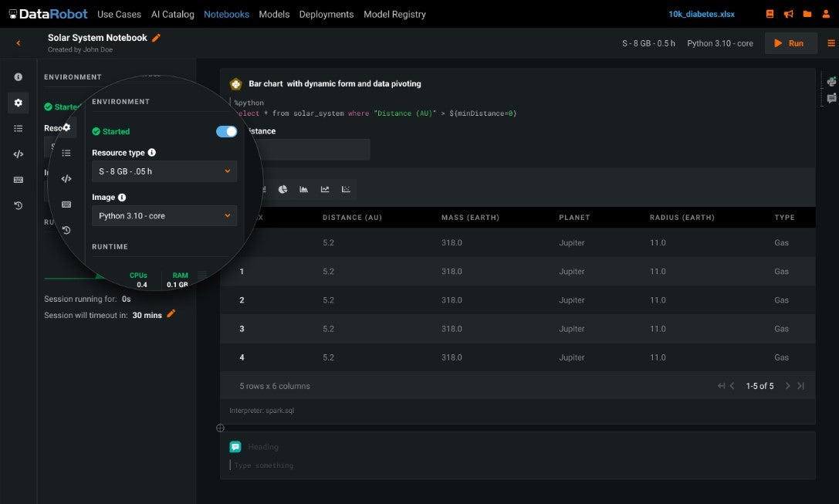Edit the session timeout pencil icon
Viewport: 839px width, 504px height.
(171, 314)
